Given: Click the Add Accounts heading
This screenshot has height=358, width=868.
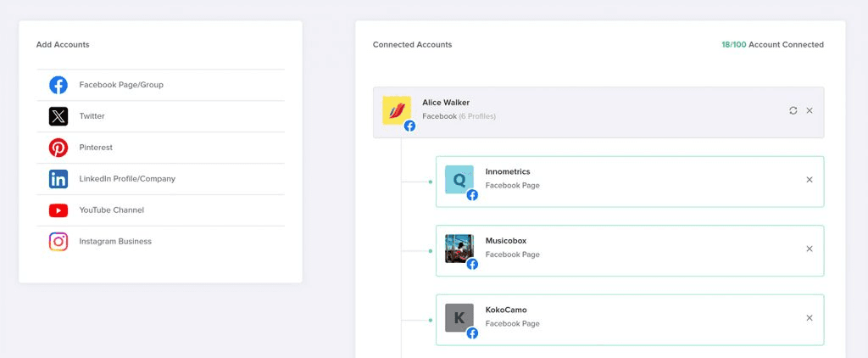Looking at the screenshot, I should (63, 45).
